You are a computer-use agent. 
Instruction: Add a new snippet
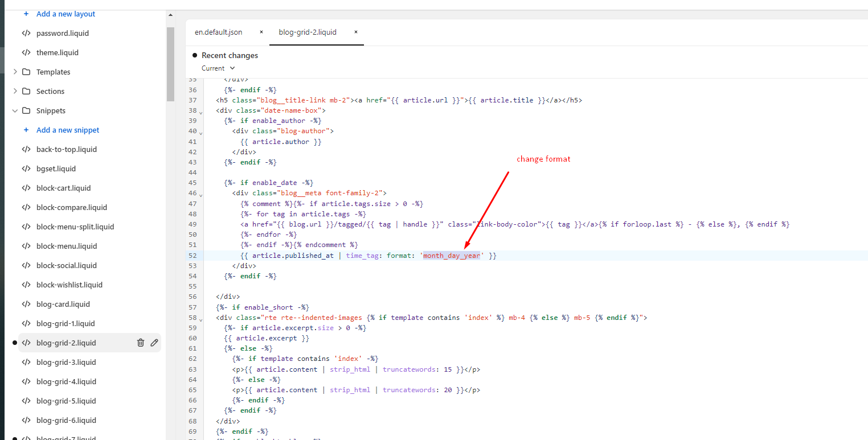pyautogui.click(x=68, y=130)
